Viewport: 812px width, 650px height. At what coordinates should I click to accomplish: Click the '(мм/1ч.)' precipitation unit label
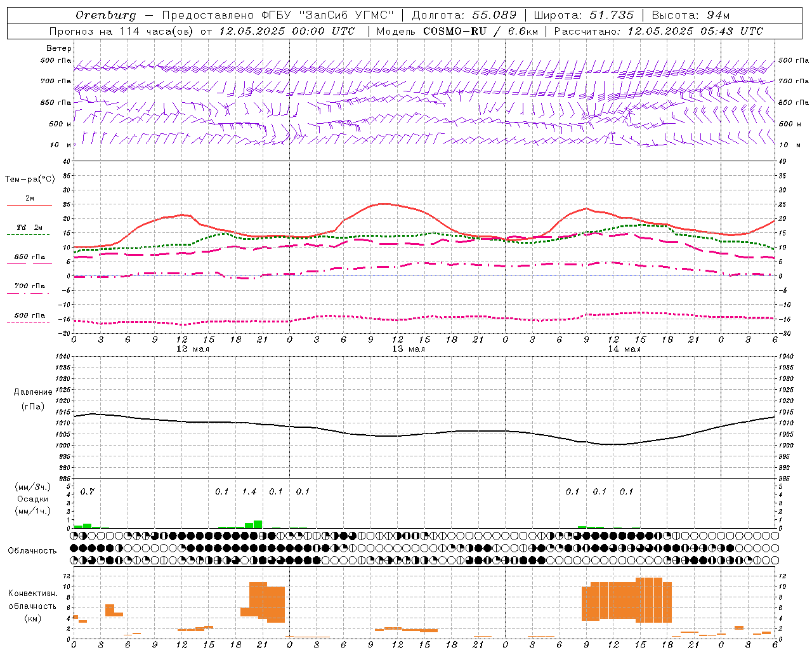[x=33, y=510]
